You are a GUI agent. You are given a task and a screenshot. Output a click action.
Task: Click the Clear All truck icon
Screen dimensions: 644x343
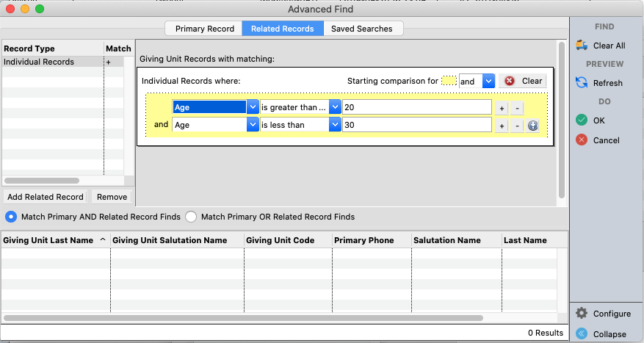[582, 46]
